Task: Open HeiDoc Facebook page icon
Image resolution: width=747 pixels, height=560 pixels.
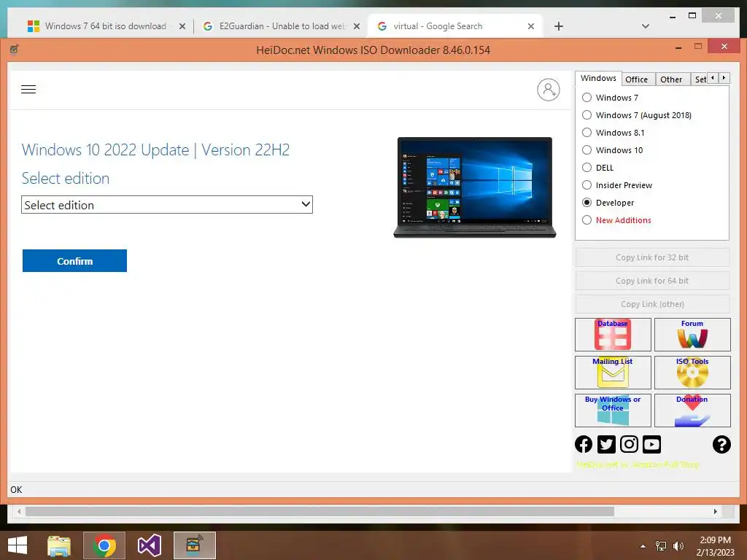Action: coord(584,444)
